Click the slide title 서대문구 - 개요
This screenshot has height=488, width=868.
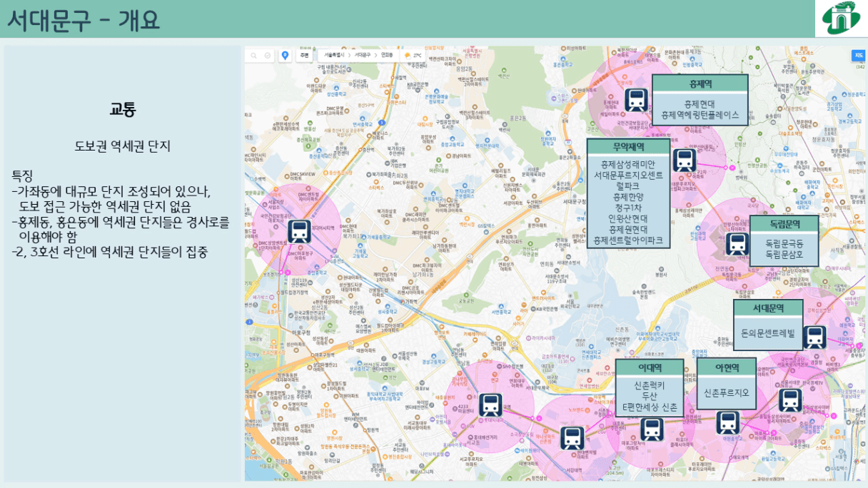pos(83,20)
